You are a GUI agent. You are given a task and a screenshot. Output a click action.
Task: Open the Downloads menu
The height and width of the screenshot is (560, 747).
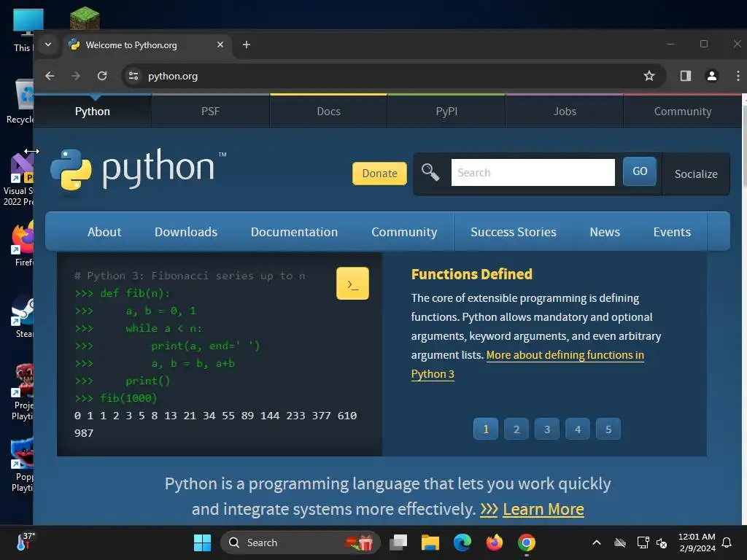(186, 232)
